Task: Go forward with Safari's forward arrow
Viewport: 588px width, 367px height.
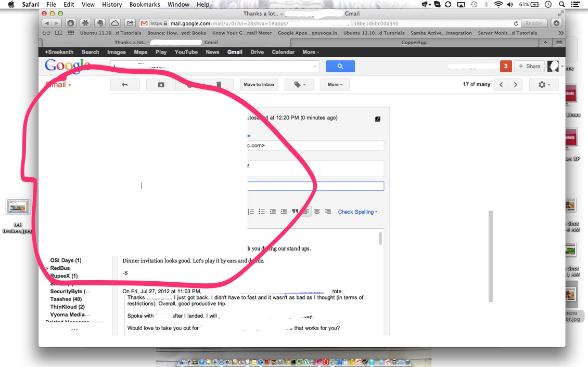Action: pyautogui.click(x=56, y=23)
